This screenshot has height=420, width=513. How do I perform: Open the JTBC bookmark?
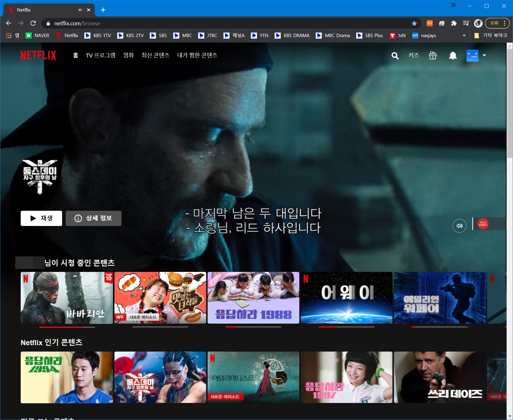tap(208, 35)
